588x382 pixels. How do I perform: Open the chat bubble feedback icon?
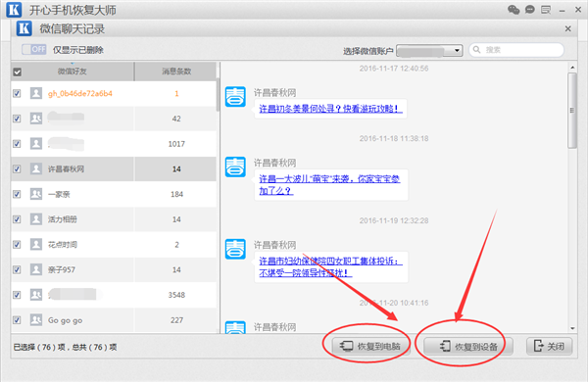(x=530, y=10)
